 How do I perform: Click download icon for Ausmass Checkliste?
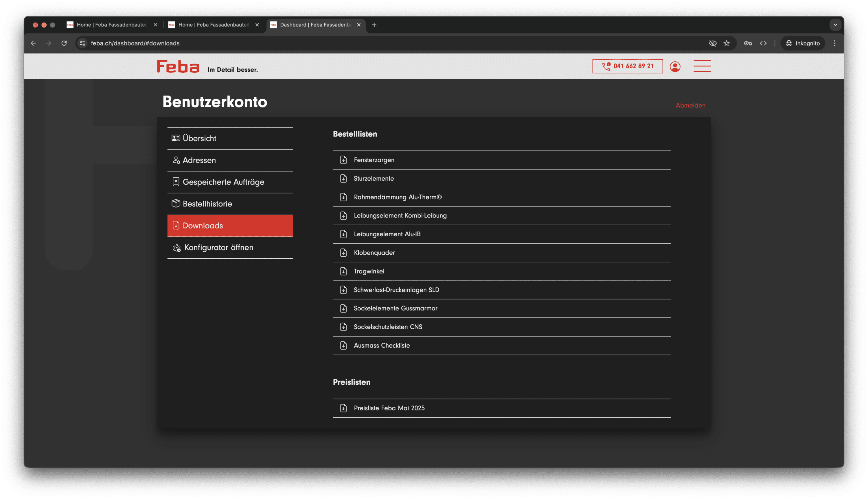point(343,346)
